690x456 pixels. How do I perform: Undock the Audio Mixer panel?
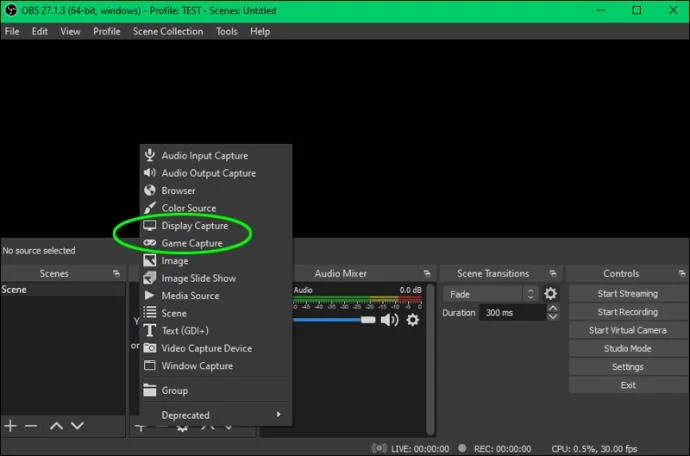[x=427, y=273]
